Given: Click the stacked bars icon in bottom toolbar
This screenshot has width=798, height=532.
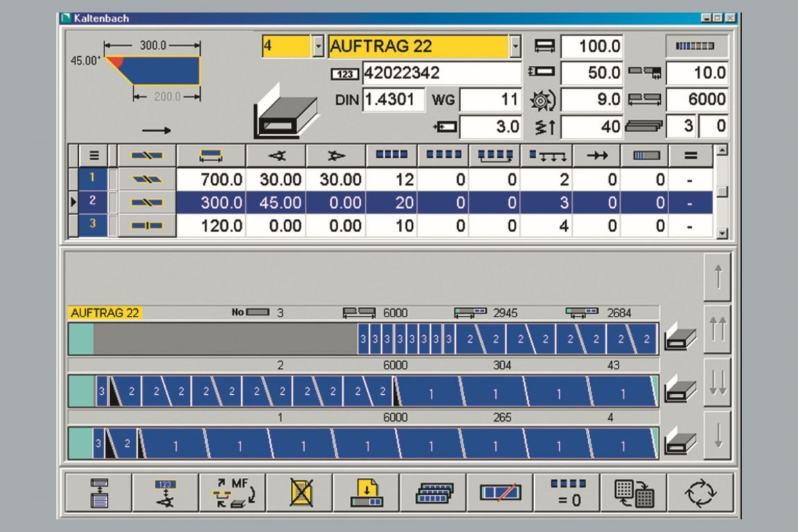Looking at the screenshot, I should pyautogui.click(x=433, y=493).
